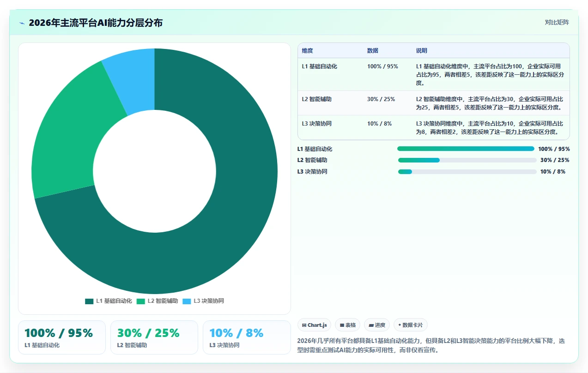Click the 10% / 8% table data cell
The width and height of the screenshot is (588, 373).
pos(379,124)
